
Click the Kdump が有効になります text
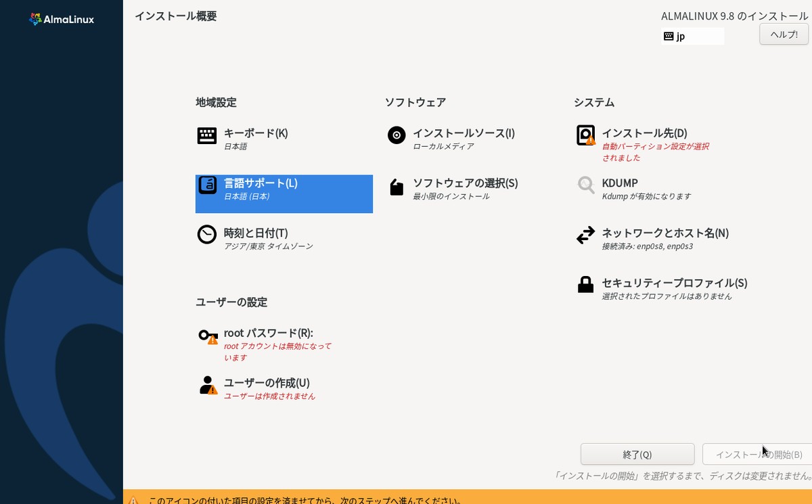pyautogui.click(x=646, y=196)
